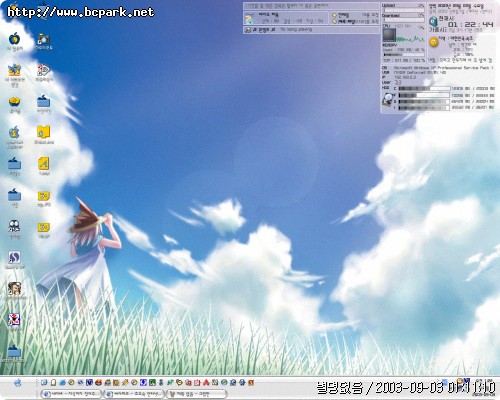Screen dimensions: 500x400
Task: Open the character-on-folder desktop icon
Action: (14, 70)
